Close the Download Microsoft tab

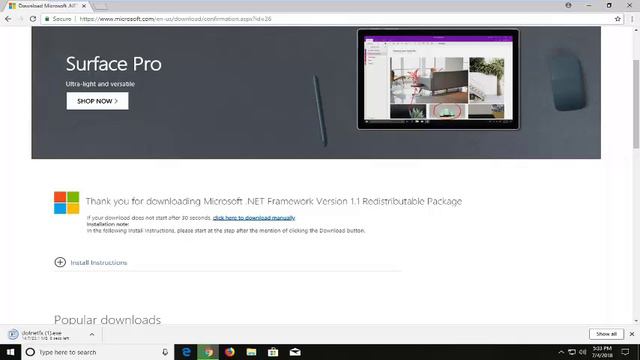pyautogui.click(x=84, y=6)
